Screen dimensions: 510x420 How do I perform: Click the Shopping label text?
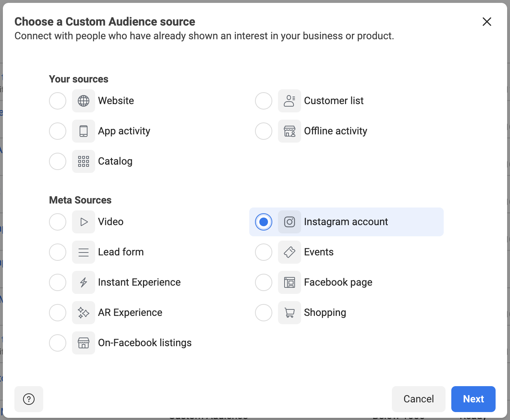pyautogui.click(x=325, y=313)
